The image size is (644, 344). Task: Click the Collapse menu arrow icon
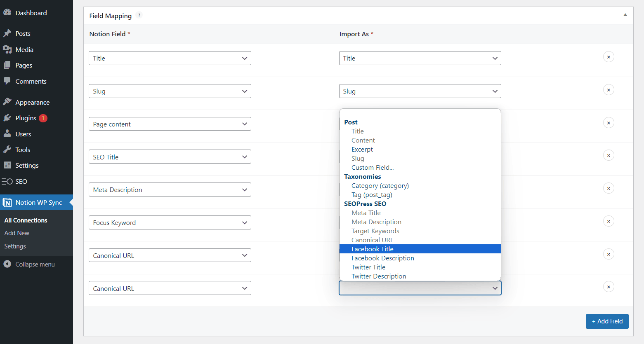point(7,264)
